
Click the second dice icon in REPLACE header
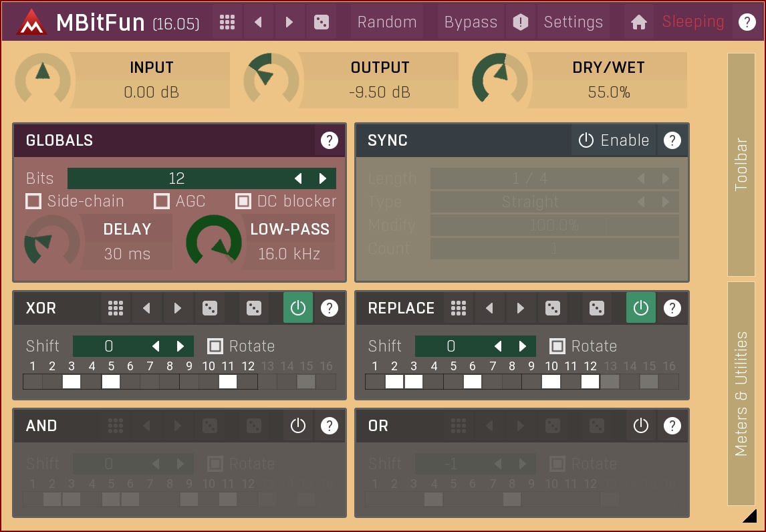tap(596, 308)
